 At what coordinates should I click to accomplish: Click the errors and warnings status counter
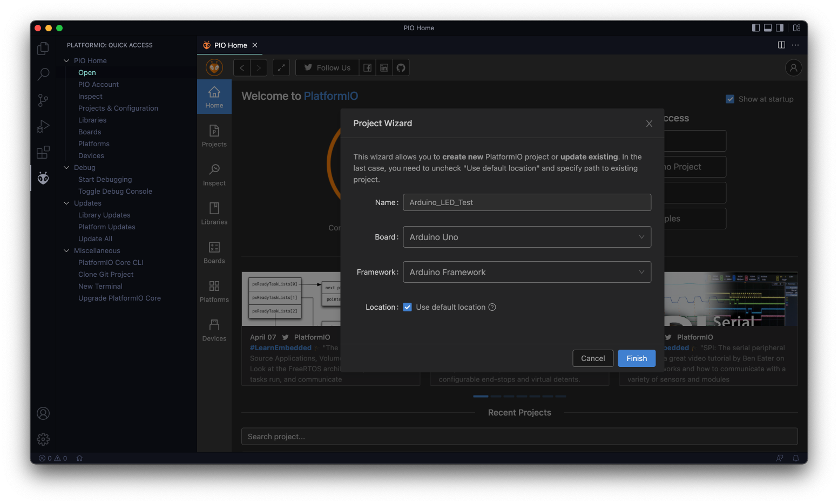coord(53,458)
